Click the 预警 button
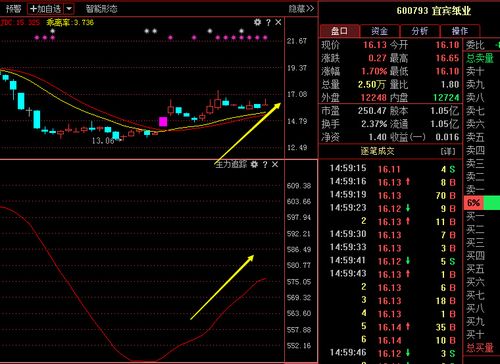500x364 pixels. pyautogui.click(x=14, y=9)
